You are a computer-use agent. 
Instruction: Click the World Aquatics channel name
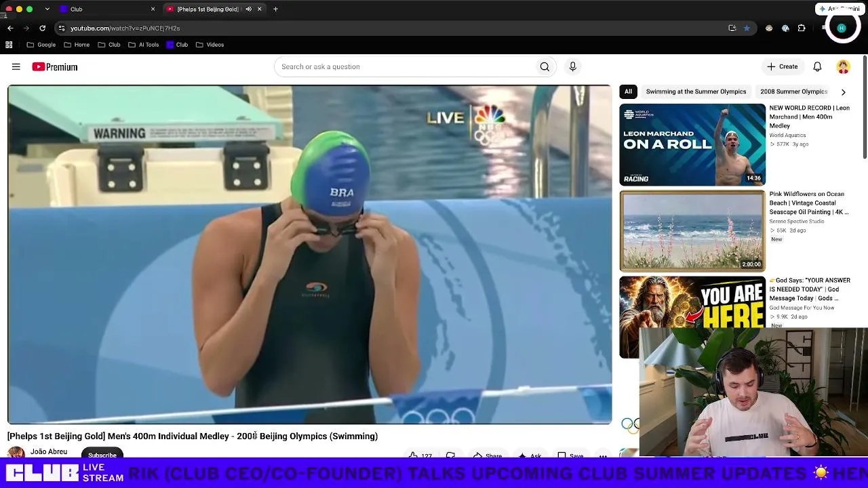coord(787,135)
